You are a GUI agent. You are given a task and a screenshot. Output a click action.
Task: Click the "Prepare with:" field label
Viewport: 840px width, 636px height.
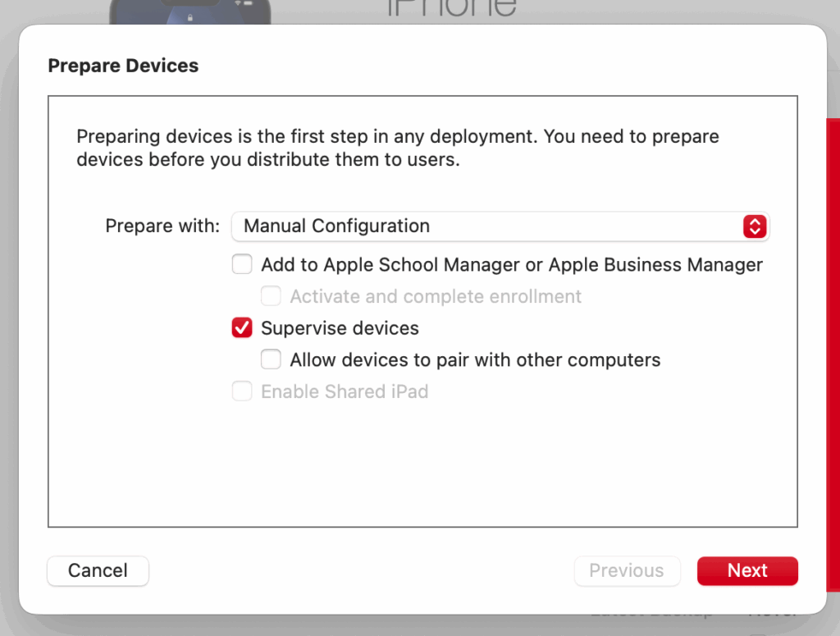162,226
